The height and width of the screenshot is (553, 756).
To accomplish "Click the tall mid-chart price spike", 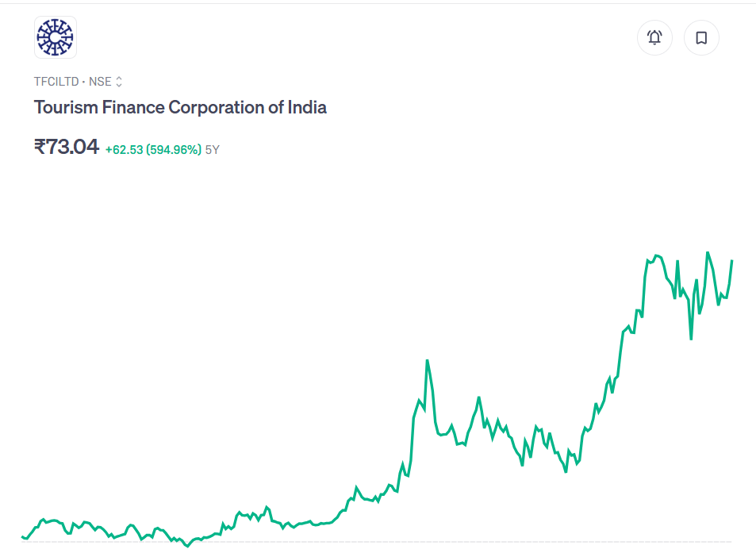I will (x=428, y=361).
